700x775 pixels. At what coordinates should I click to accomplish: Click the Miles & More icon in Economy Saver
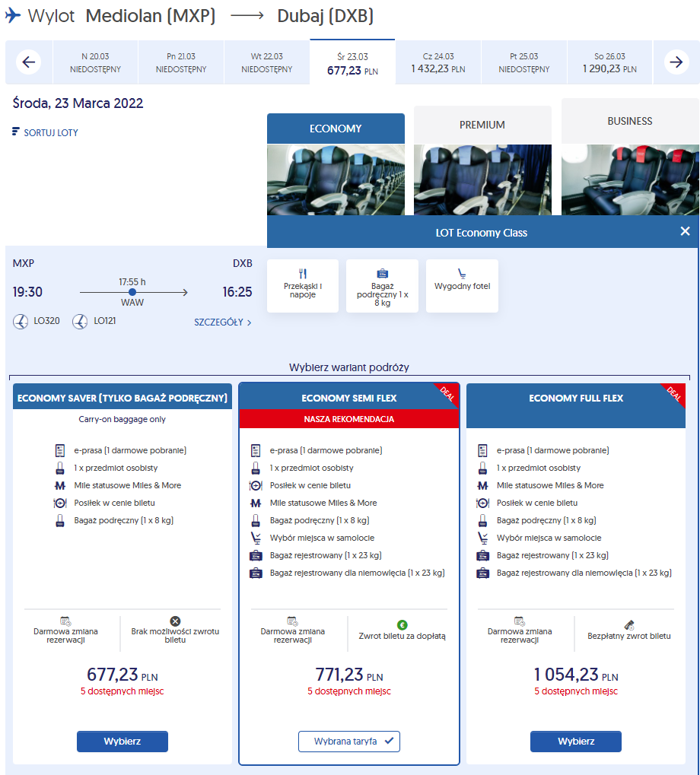point(60,485)
